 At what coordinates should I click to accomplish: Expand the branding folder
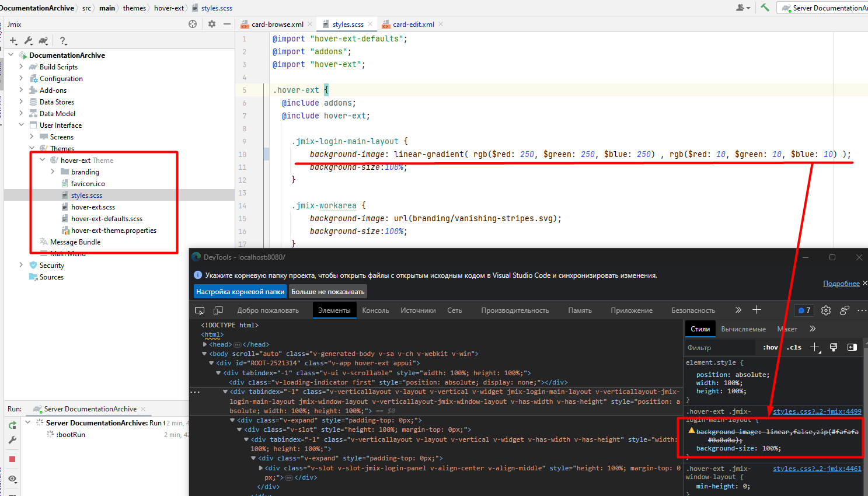[53, 172]
